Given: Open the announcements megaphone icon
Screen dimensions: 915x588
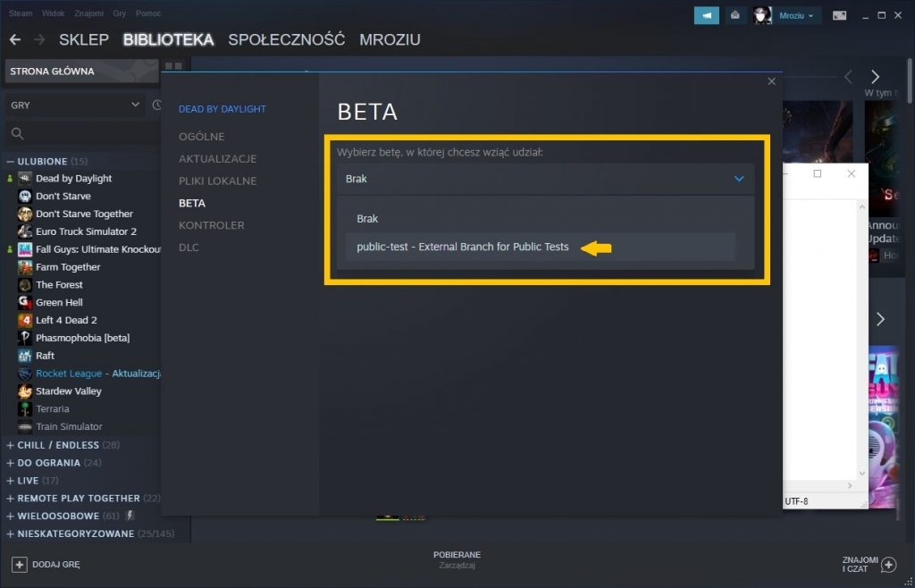Looking at the screenshot, I should 706,16.
